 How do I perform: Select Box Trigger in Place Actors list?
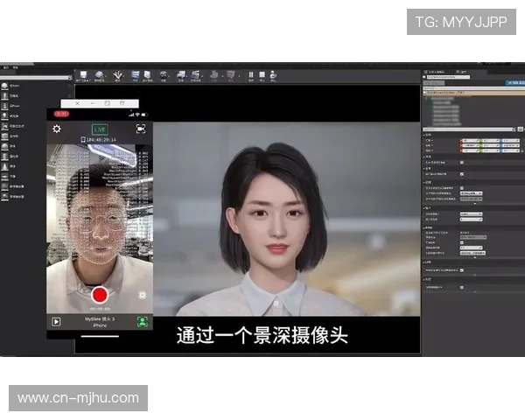(x=11, y=186)
